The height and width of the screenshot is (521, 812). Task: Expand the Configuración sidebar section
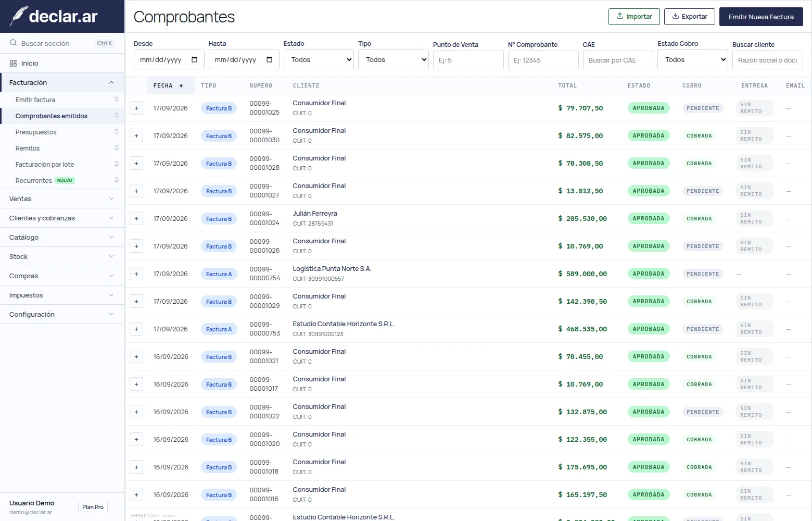(x=62, y=314)
